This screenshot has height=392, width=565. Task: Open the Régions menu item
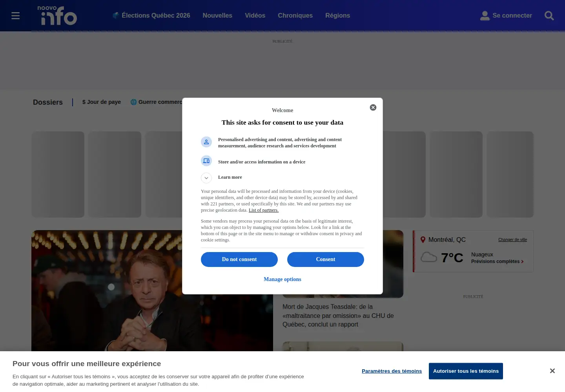point(337,16)
